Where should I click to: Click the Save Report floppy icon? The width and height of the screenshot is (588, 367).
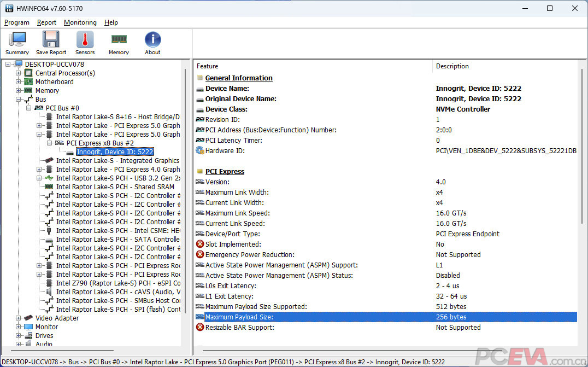pos(51,40)
